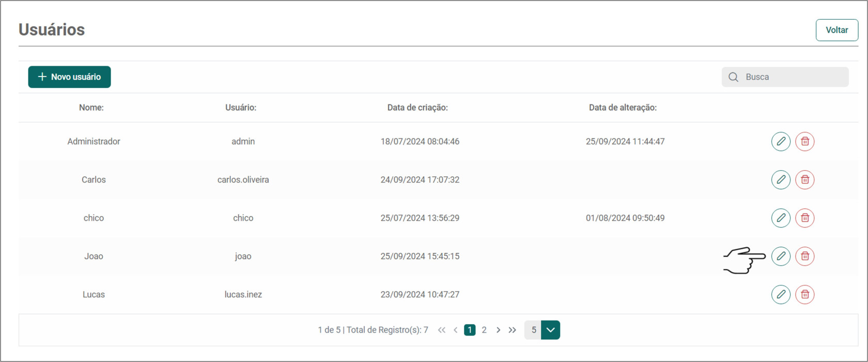Delete the chico user entry
The width and height of the screenshot is (868, 362).
point(804,218)
